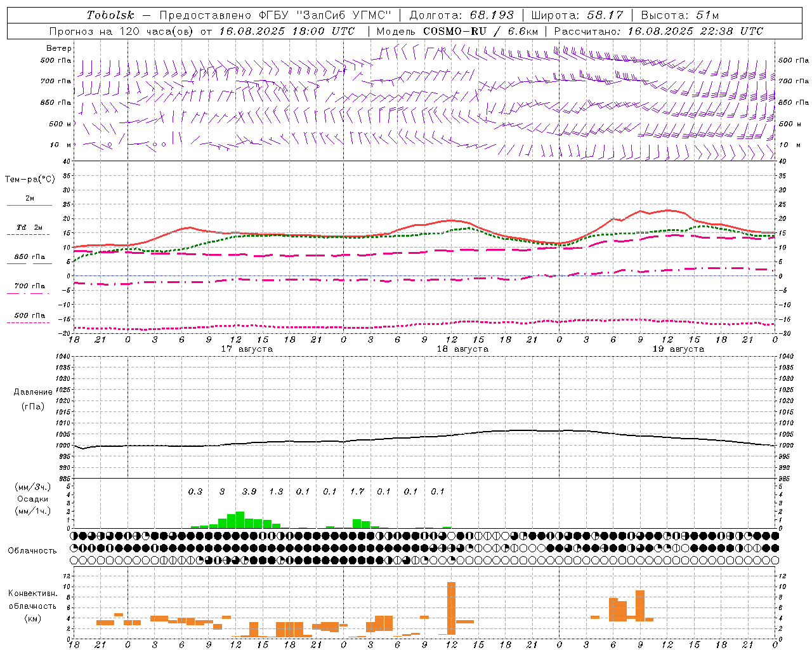The image size is (812, 650).
Task: Click the 500 гПа temperature legend entry
Action: coord(29,315)
